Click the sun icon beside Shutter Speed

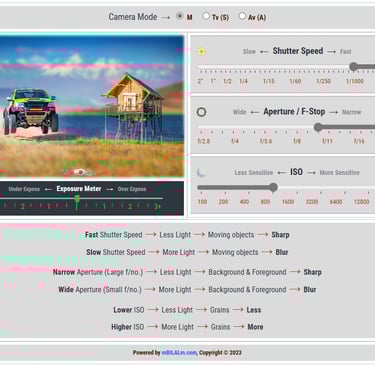pyautogui.click(x=201, y=51)
